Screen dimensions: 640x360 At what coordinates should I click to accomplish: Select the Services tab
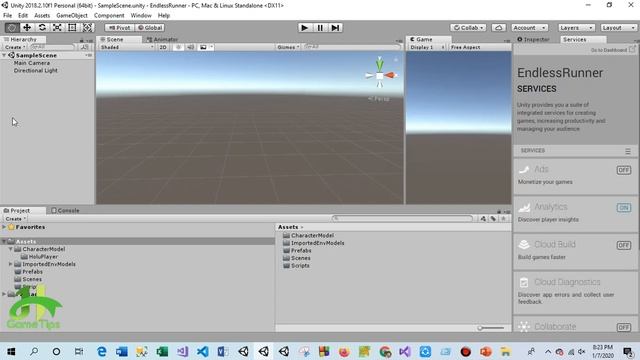click(575, 40)
